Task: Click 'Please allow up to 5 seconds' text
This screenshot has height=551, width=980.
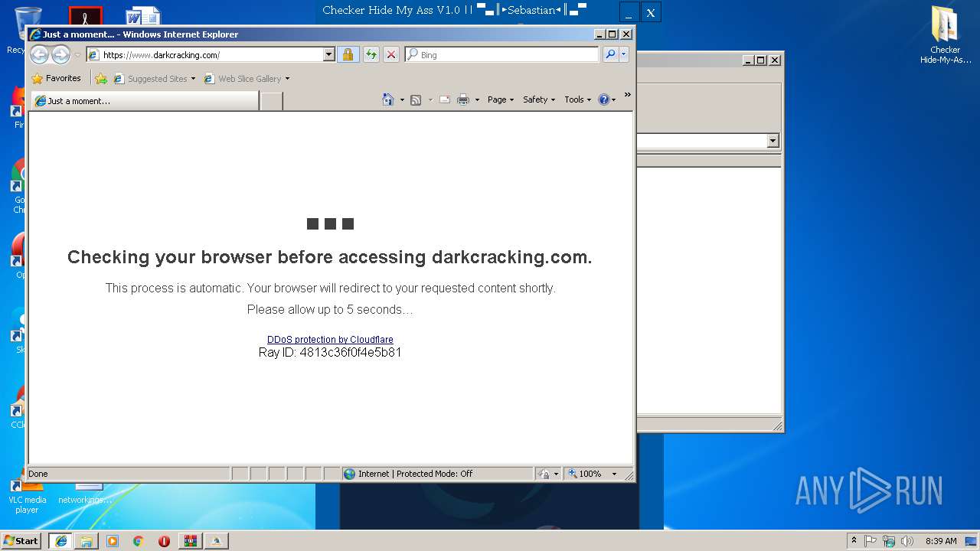Action: pyautogui.click(x=330, y=310)
